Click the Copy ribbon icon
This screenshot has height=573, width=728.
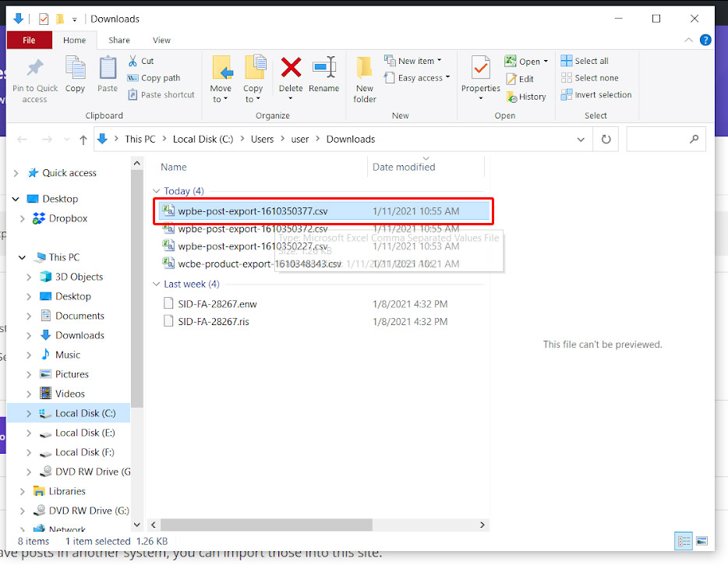pos(75,69)
